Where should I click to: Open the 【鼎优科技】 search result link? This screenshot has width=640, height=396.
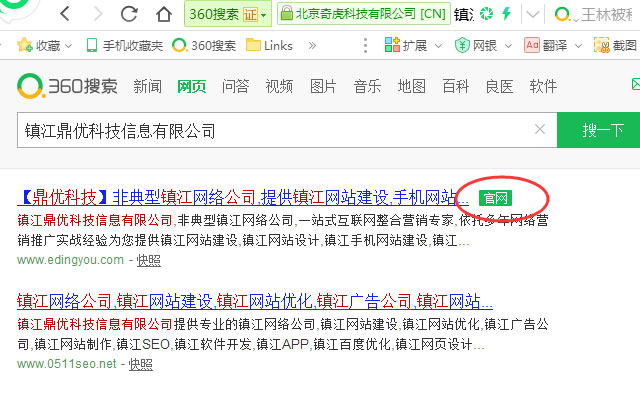(243, 198)
